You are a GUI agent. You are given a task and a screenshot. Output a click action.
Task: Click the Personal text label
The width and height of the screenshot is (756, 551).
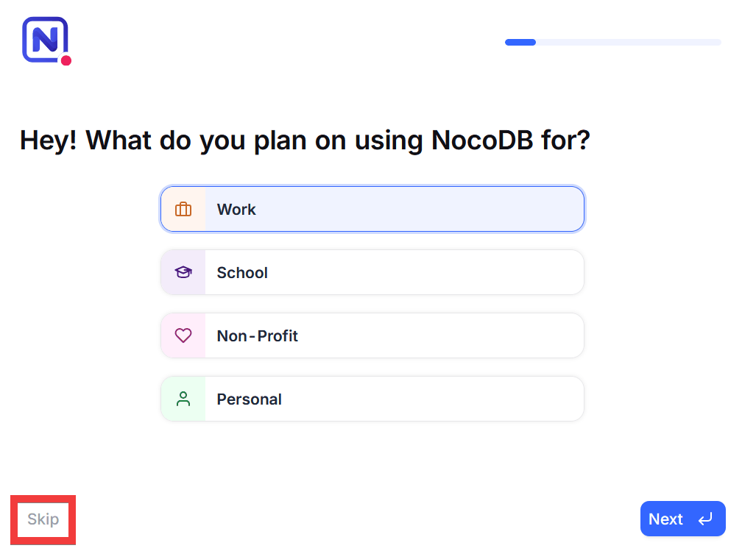250,399
